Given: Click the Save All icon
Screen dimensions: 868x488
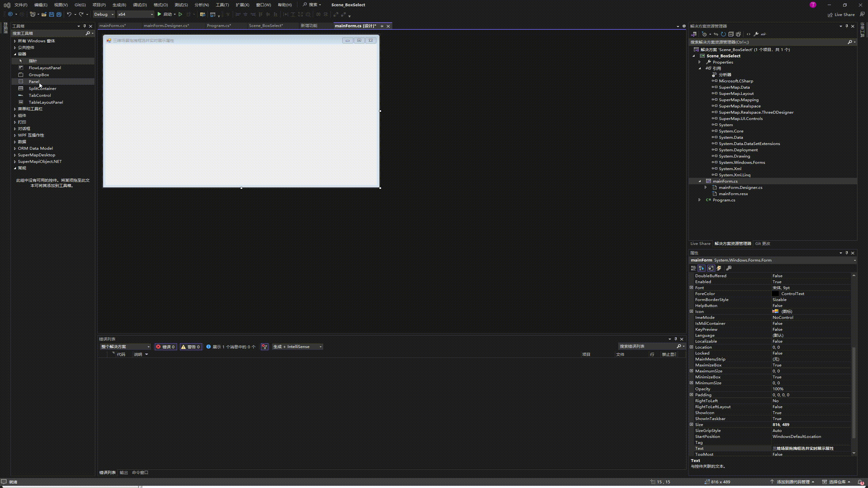Looking at the screenshot, I should pos(59,14).
